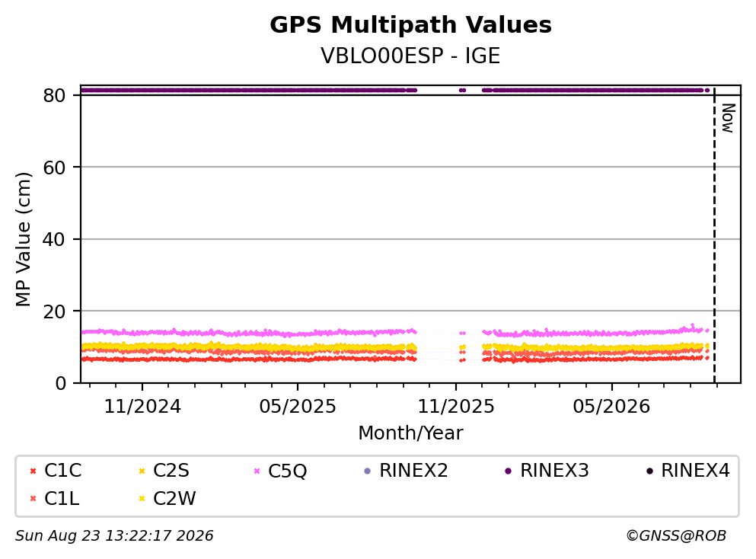Click the 11/2024 x-axis tick label
Viewport: 756px width, 559px height.
(142, 407)
